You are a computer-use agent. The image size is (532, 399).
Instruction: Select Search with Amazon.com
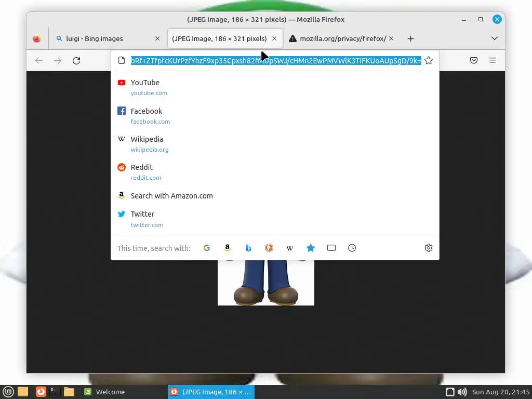pos(275,196)
